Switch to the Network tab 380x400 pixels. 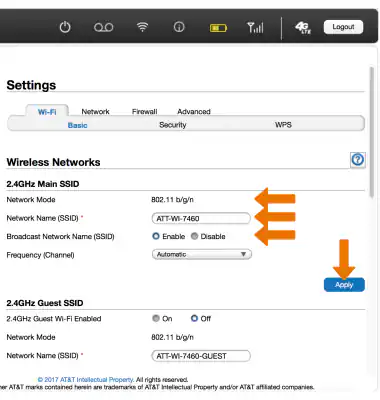click(95, 112)
